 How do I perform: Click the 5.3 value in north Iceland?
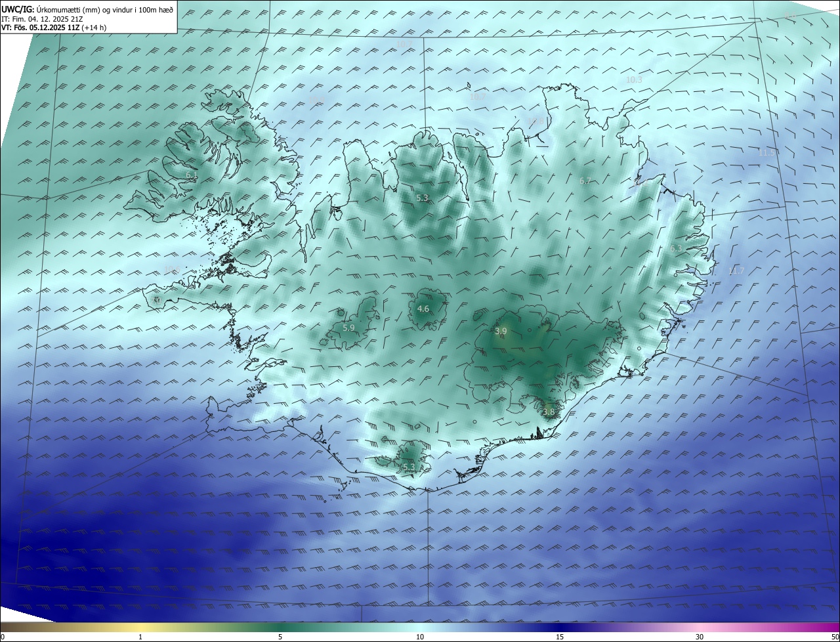tap(423, 198)
